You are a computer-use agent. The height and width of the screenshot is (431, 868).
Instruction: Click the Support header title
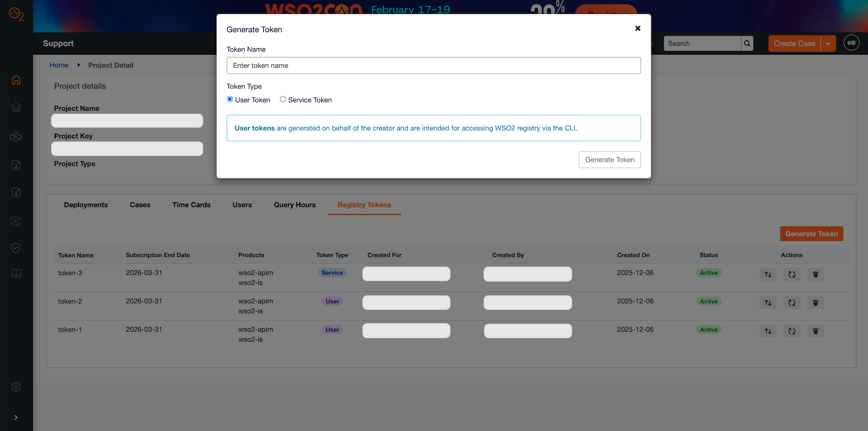click(58, 43)
